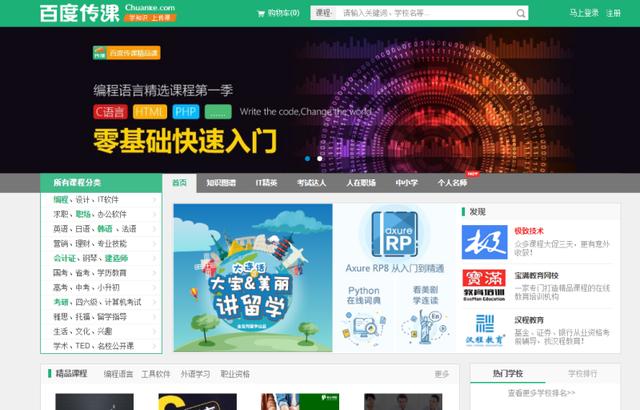Switch to the 个人名师 tab
Viewport: 640px width, 410px height.
click(x=452, y=183)
